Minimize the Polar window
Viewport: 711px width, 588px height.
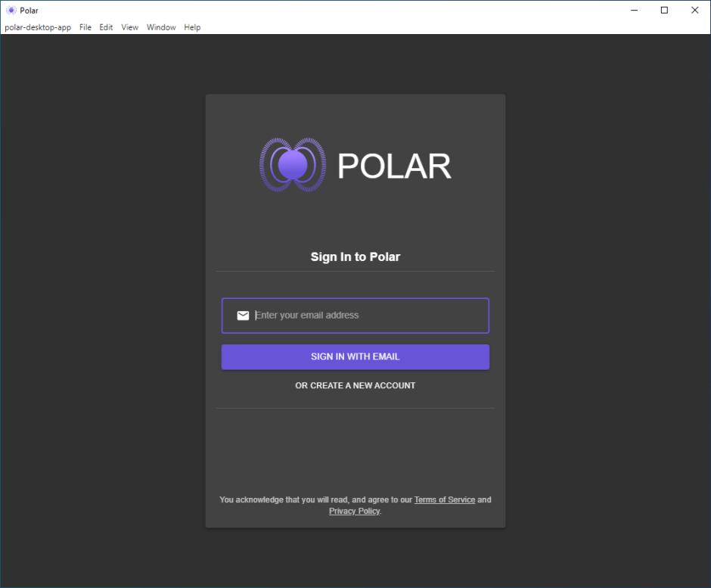(635, 10)
